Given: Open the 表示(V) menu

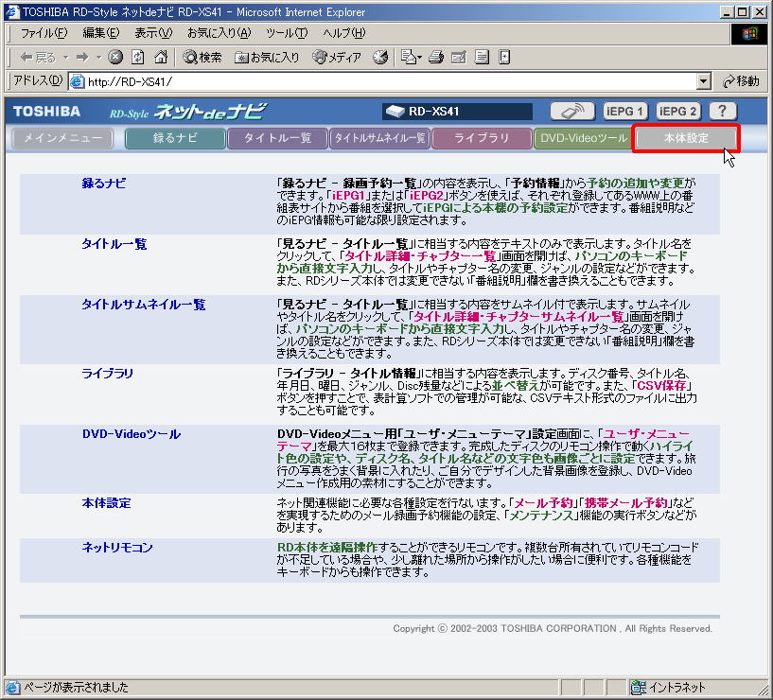Looking at the screenshot, I should pos(153,33).
